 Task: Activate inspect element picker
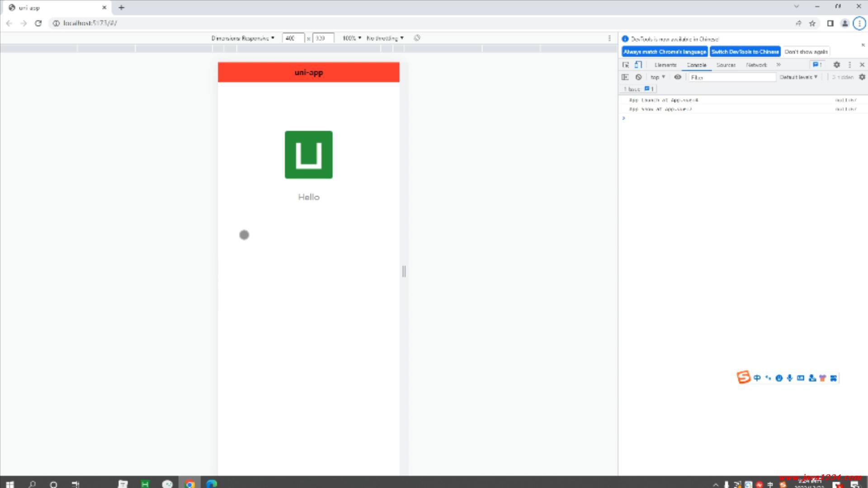626,65
